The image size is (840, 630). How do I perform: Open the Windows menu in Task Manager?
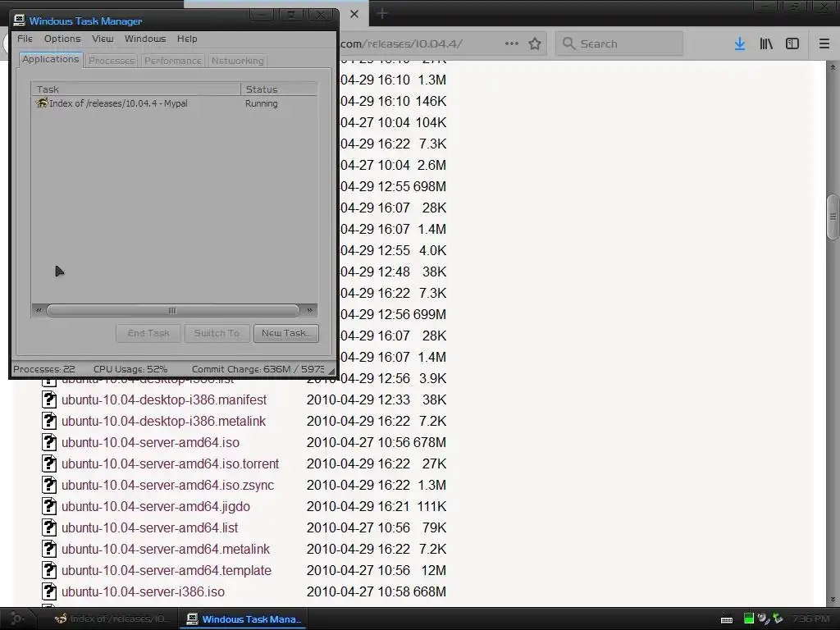click(x=145, y=39)
